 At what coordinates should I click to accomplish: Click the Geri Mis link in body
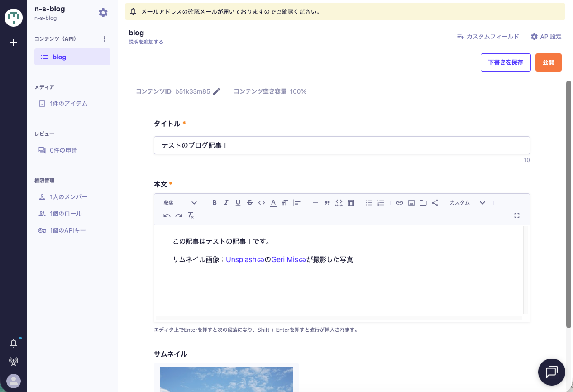point(285,259)
